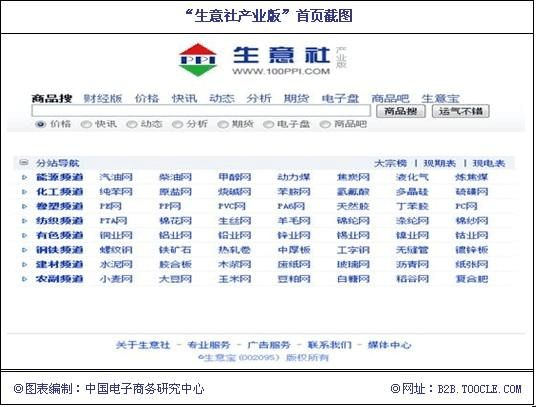Open 关于生意社 footer link
Viewport: 536px width, 407px height.
pos(143,345)
